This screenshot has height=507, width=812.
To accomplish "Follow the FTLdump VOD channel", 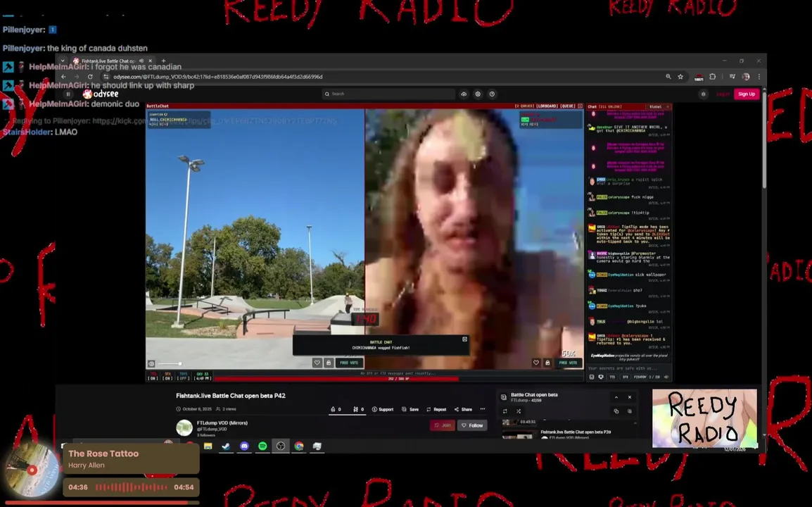I will coord(472,425).
